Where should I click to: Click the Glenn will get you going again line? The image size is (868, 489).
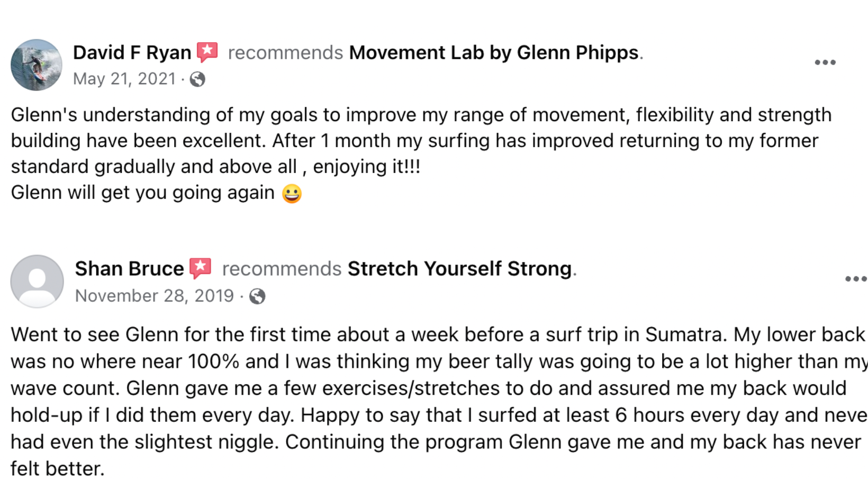[143, 193]
